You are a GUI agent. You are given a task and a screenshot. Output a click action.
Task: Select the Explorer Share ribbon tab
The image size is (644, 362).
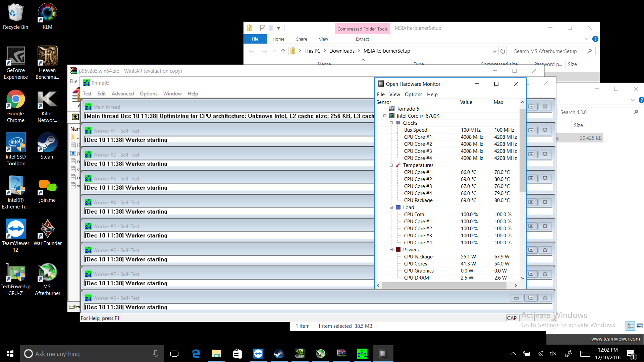[302, 39]
